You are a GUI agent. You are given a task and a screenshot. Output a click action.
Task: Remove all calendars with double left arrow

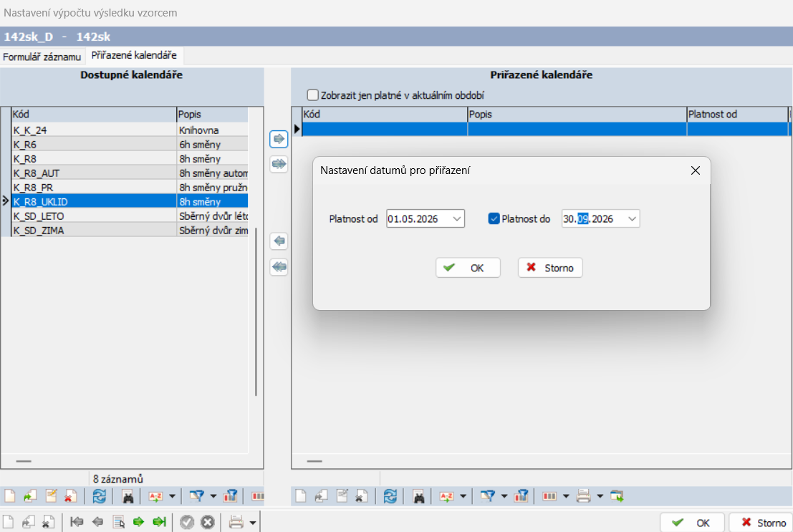279,266
